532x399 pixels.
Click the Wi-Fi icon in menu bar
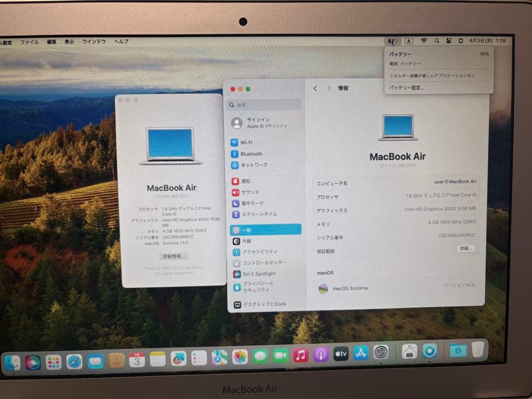click(423, 41)
